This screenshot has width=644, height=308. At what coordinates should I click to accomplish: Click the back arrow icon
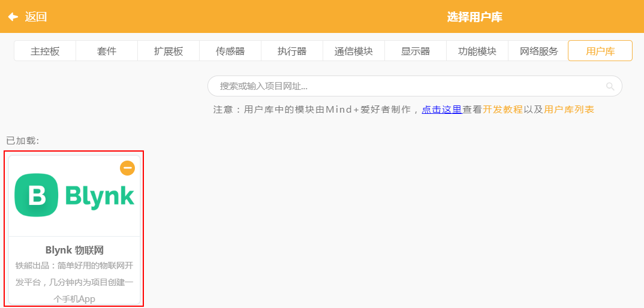click(x=13, y=17)
